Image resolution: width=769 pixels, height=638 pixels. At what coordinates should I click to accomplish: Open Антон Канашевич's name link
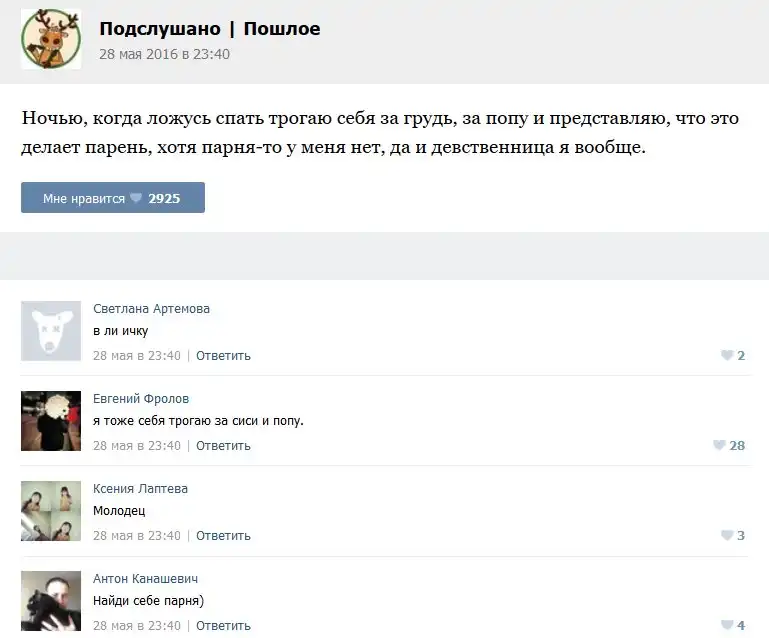tap(146, 579)
